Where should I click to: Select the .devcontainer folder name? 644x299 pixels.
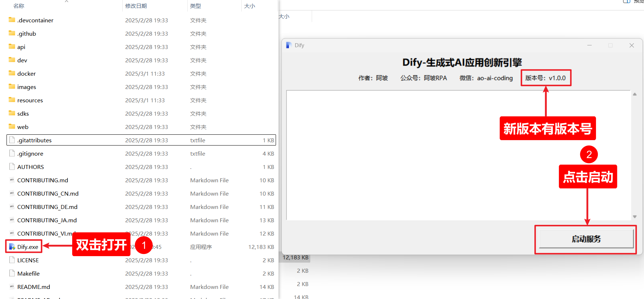[x=35, y=20]
